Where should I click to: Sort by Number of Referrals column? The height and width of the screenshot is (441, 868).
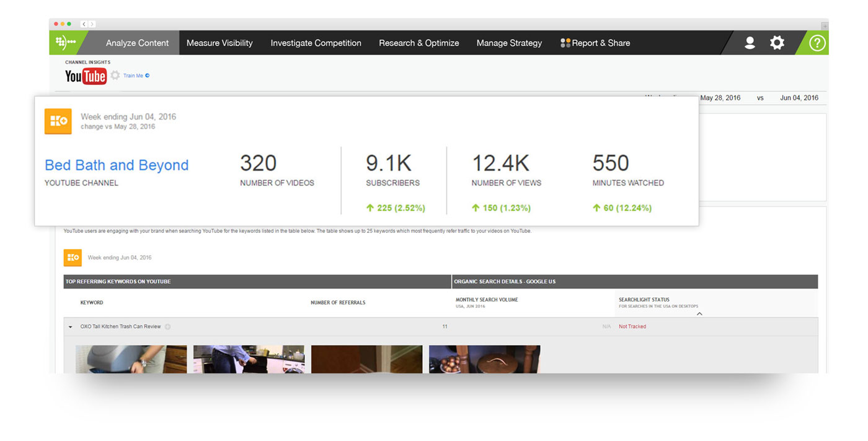tap(338, 303)
